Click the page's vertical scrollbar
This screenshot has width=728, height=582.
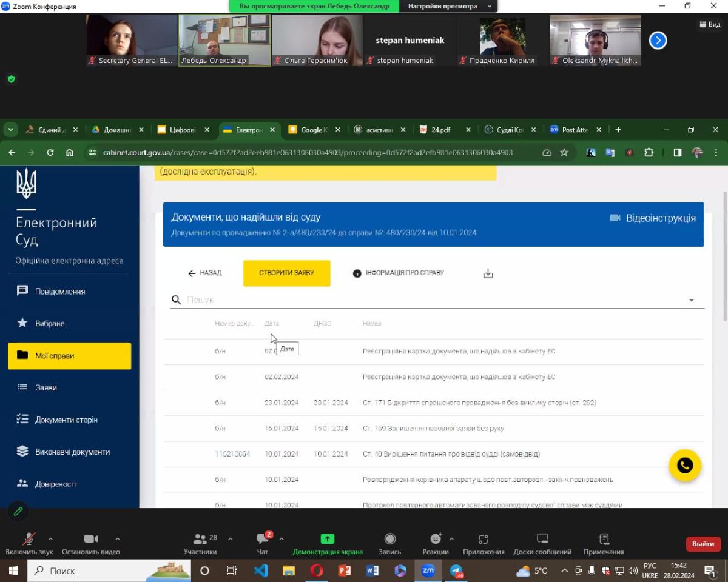pyautogui.click(x=724, y=255)
